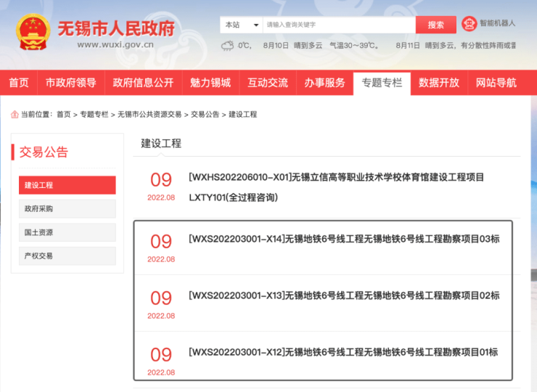The width and height of the screenshot is (537, 392).
Task: Select the 政府信息公开 navigation item
Action: click(143, 83)
